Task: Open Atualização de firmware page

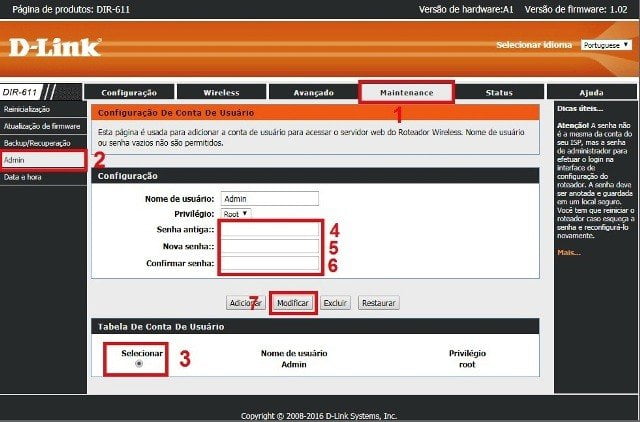Action: click(41, 125)
